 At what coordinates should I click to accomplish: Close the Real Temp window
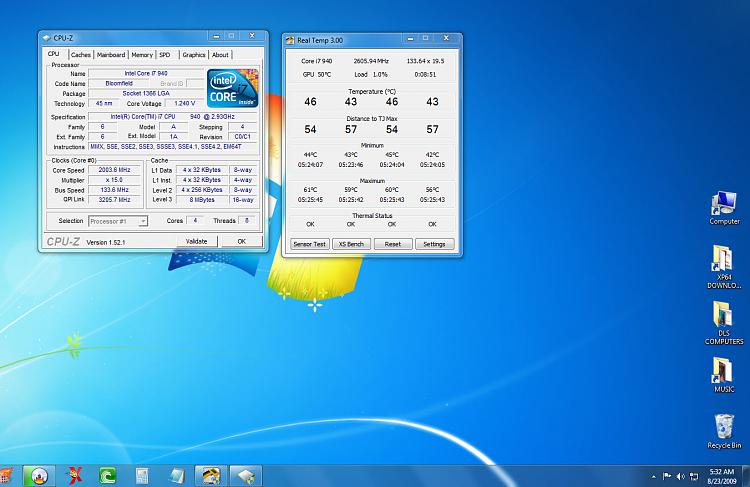[446, 38]
